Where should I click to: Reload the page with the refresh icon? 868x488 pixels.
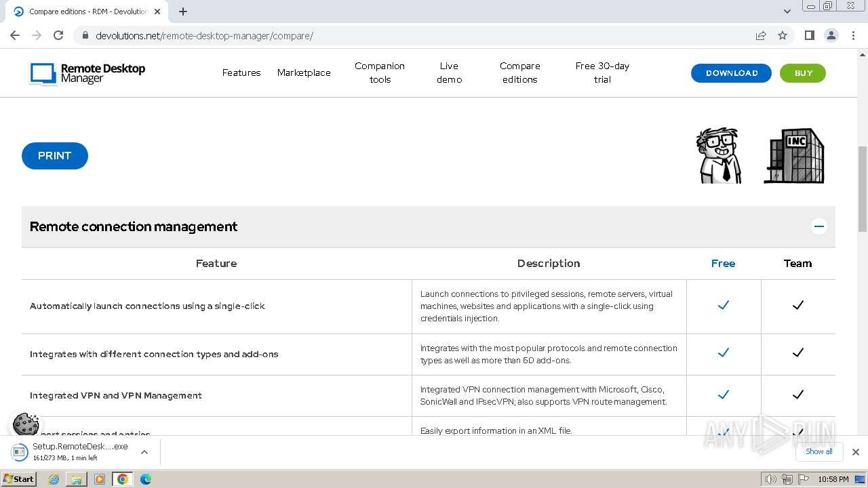point(58,36)
